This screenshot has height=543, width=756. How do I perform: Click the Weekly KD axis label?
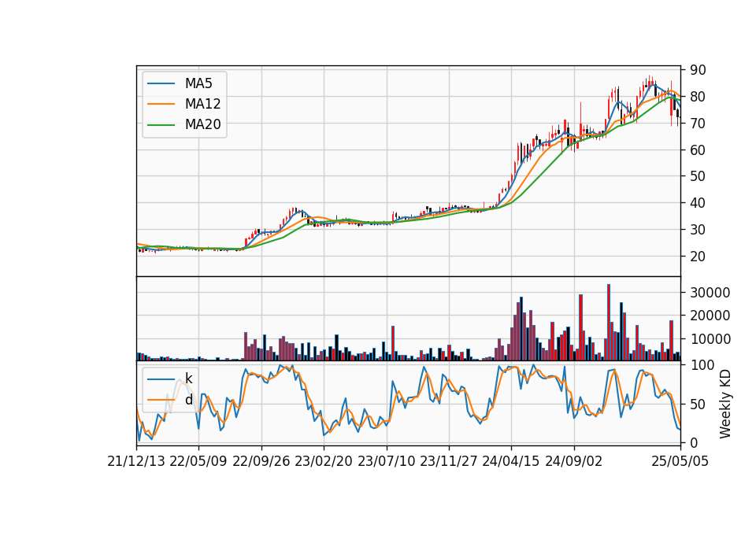(x=724, y=404)
